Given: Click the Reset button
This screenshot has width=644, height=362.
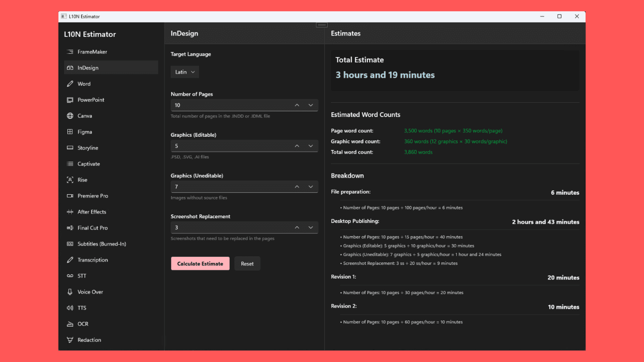Looking at the screenshot, I should tap(247, 263).
